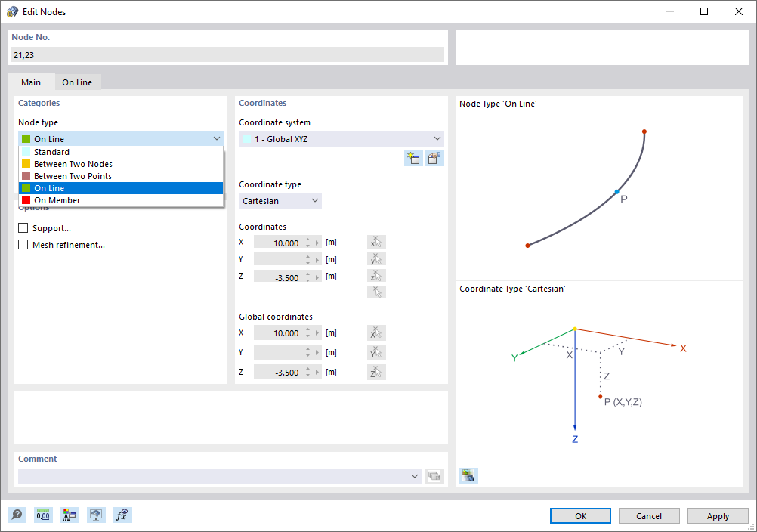Click arrow next to Global coordinates Y field
757x532 pixels.
(x=317, y=353)
